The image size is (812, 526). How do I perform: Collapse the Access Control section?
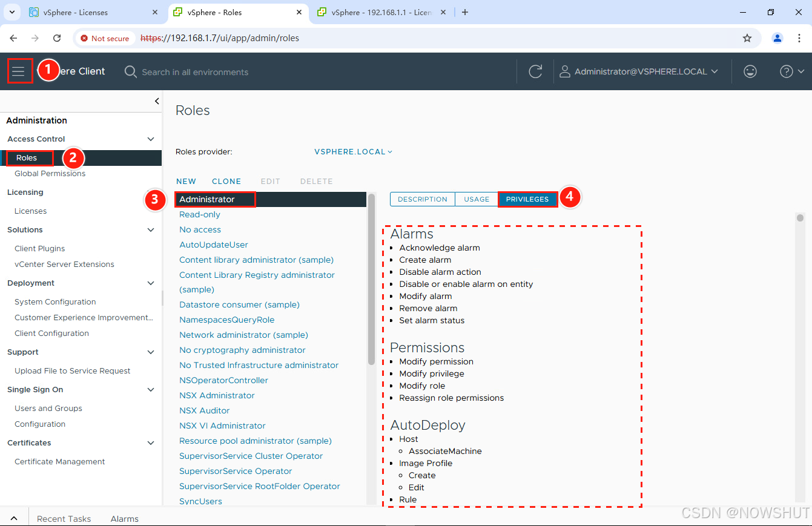(151, 139)
